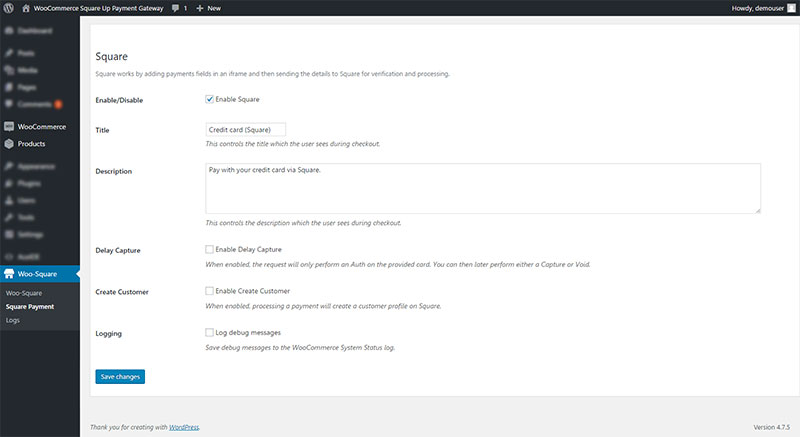Click the Dashboard icon in the sidebar
The width and height of the screenshot is (800, 437).
[9, 31]
